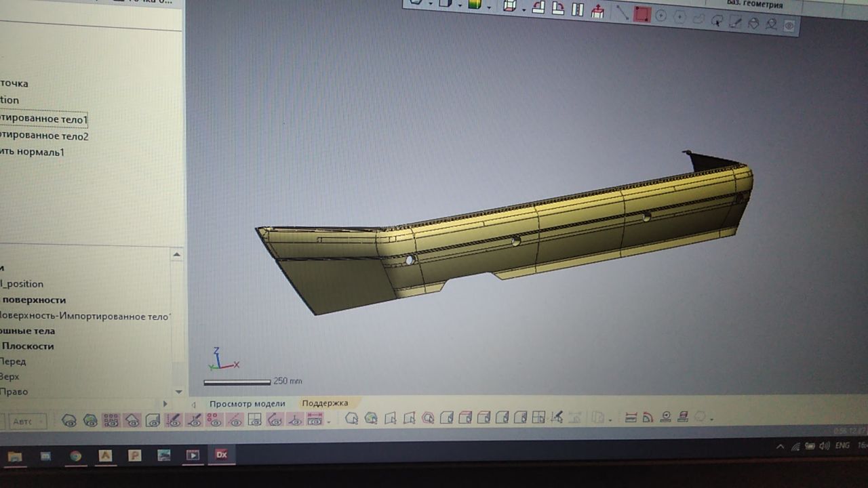Image resolution: width=868 pixels, height=488 pixels.
Task: Open the gradient display mode dropdown arrow
Action: pos(488,7)
